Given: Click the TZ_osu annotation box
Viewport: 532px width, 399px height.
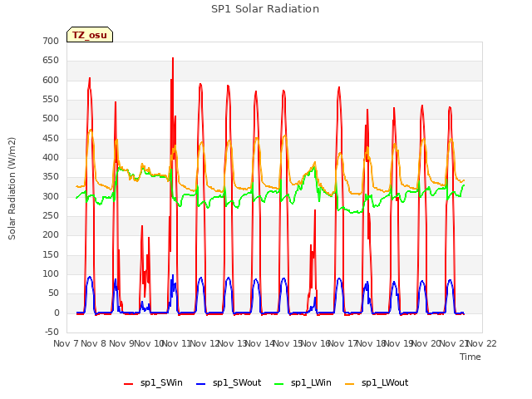Looking at the screenshot, I should point(90,35).
